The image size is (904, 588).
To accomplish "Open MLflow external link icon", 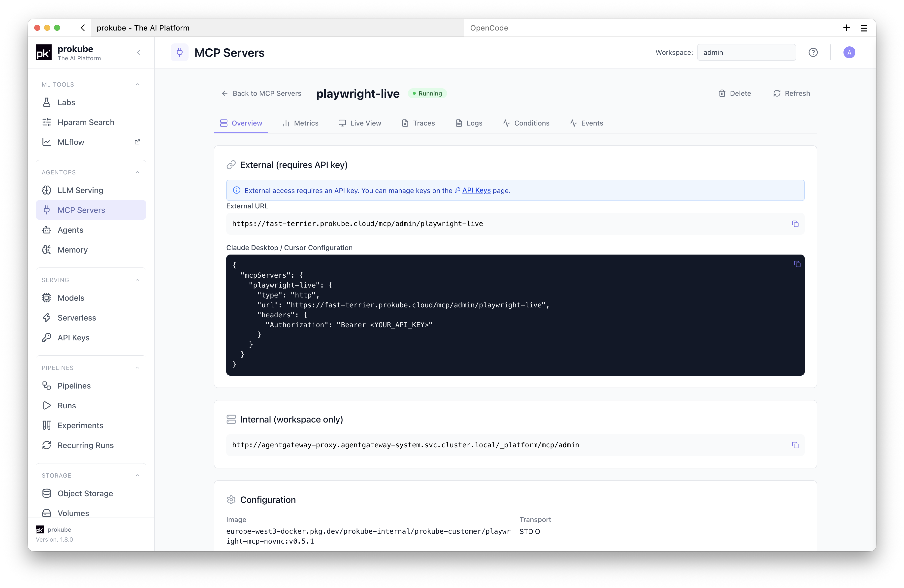I will pyautogui.click(x=137, y=142).
